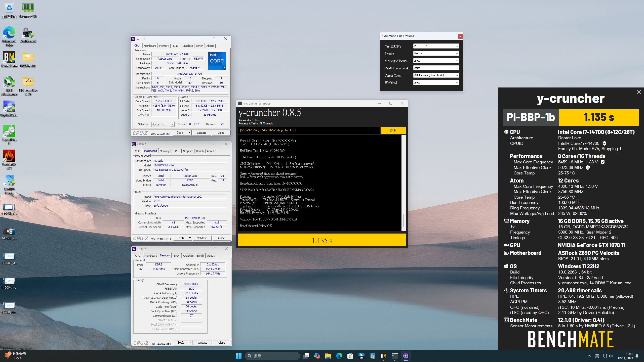The image size is (644, 362).
Task: Click the 1.135 s result bar
Action: coord(322,240)
